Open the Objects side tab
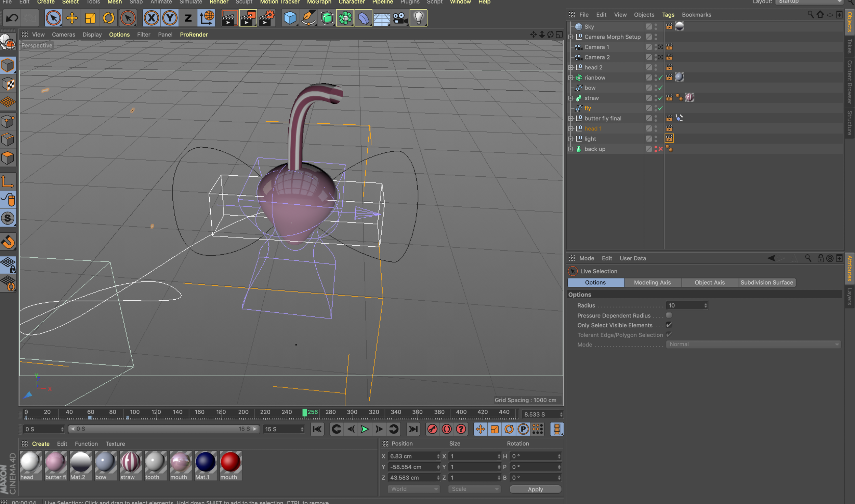 (850, 22)
